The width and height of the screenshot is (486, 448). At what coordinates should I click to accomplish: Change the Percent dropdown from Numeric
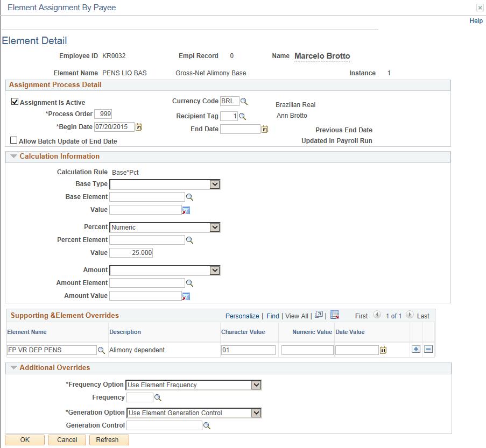pos(216,227)
